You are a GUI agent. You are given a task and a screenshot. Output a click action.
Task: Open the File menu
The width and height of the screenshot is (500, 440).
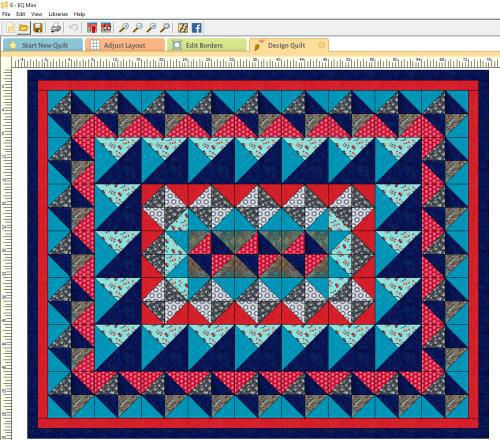[6, 14]
